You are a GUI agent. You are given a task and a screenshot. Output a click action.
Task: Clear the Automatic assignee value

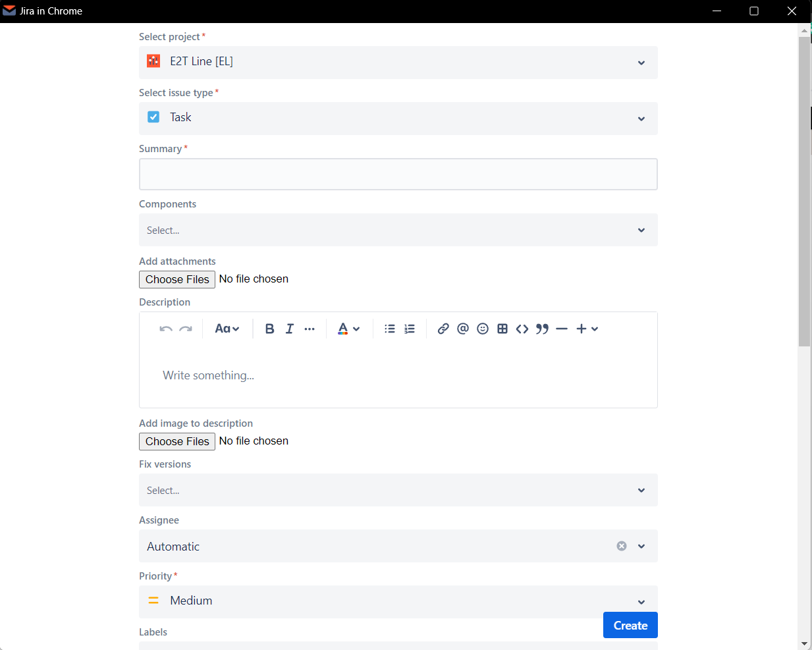tap(622, 546)
